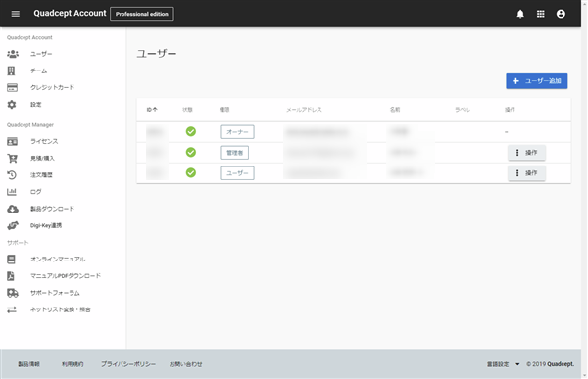Open ログ from sidebar
588x379 pixels.
(x=35, y=192)
